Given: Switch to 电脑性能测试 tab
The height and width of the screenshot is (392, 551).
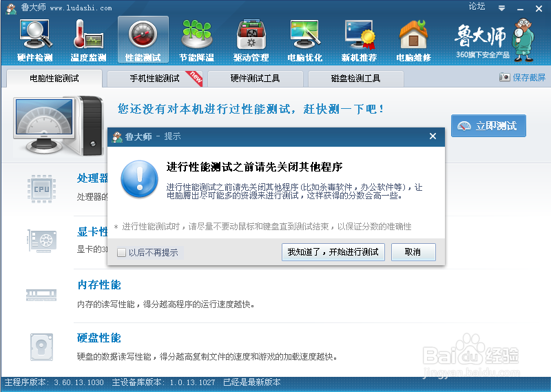Looking at the screenshot, I should click(x=54, y=78).
